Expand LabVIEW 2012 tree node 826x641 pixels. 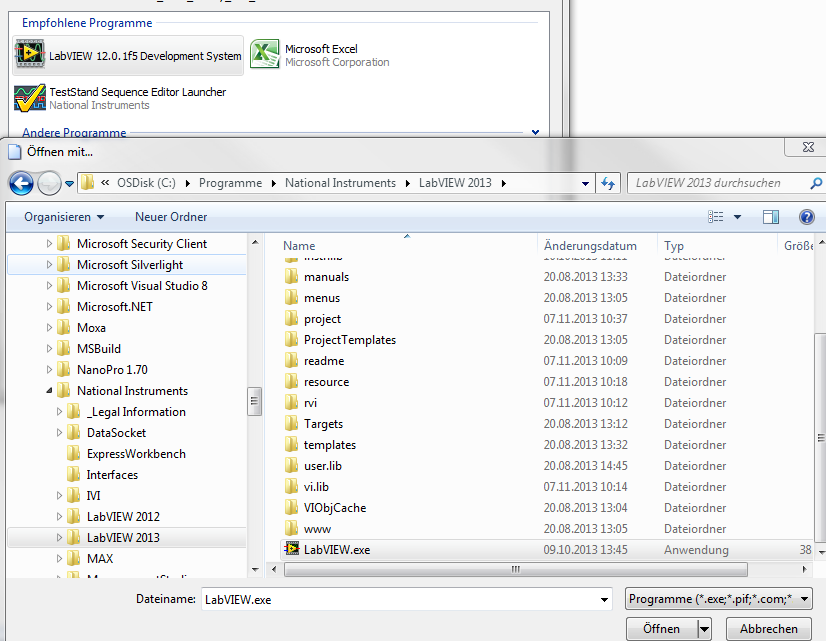tap(59, 517)
